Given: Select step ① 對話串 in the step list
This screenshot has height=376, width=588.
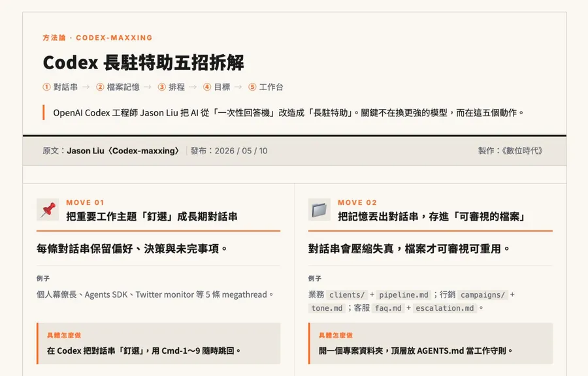Looking at the screenshot, I should [60, 87].
